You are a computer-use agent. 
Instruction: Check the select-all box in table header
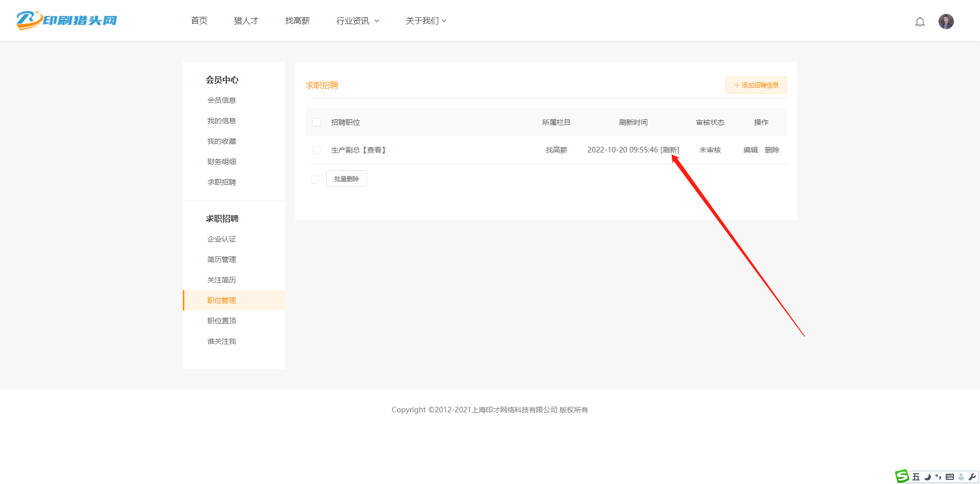(316, 122)
